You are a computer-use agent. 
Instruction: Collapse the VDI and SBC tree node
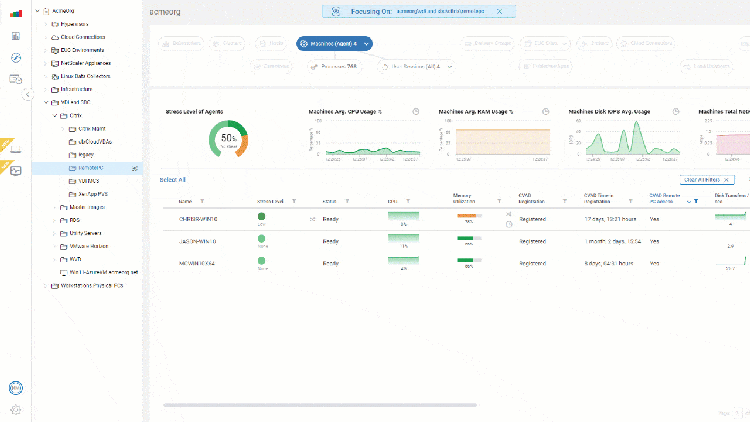point(46,102)
